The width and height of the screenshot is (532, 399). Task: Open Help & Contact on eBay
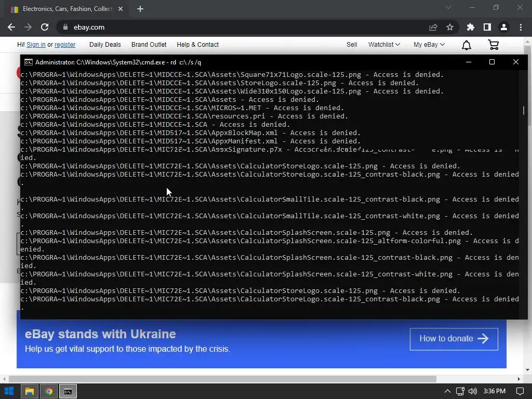point(198,45)
